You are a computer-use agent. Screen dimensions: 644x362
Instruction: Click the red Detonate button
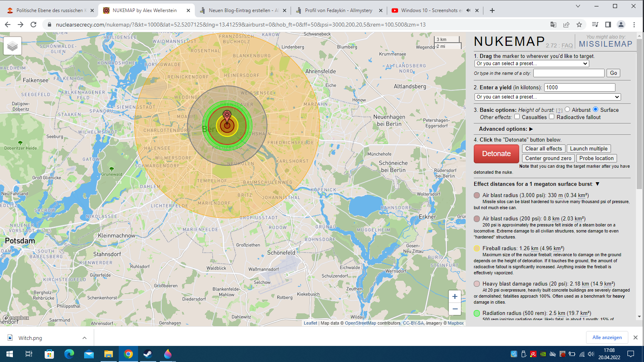pyautogui.click(x=496, y=154)
